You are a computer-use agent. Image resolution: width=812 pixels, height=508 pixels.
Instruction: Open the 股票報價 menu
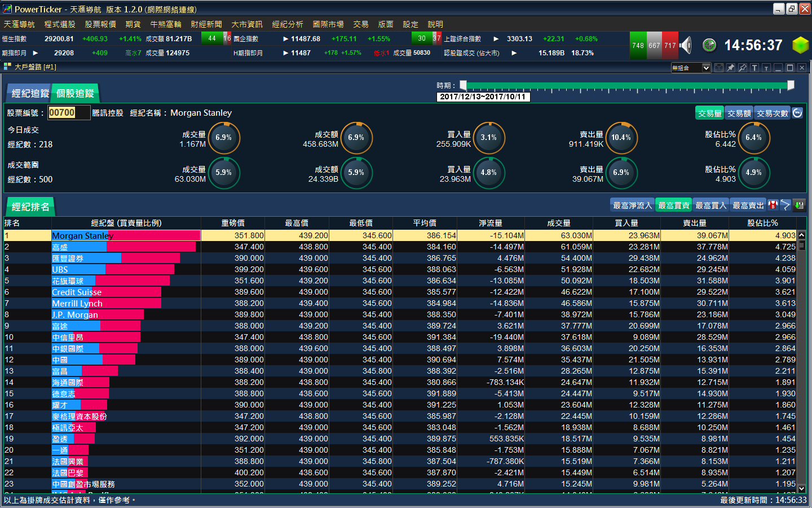click(100, 24)
